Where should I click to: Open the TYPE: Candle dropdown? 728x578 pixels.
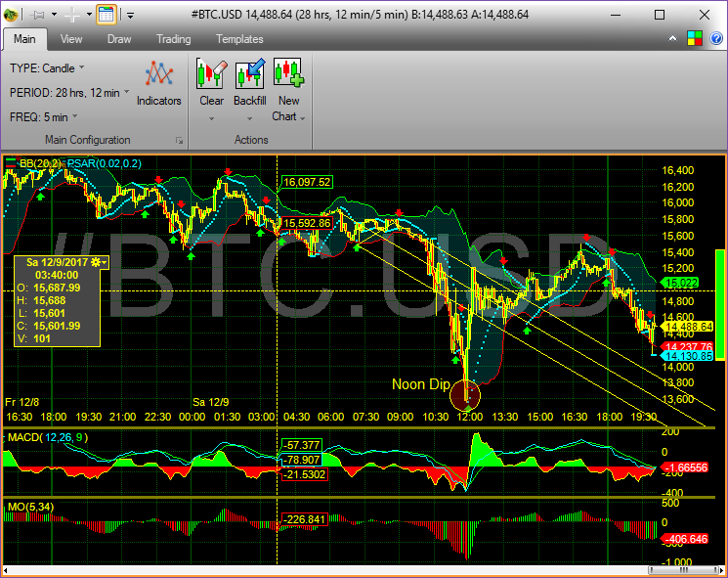click(x=47, y=68)
